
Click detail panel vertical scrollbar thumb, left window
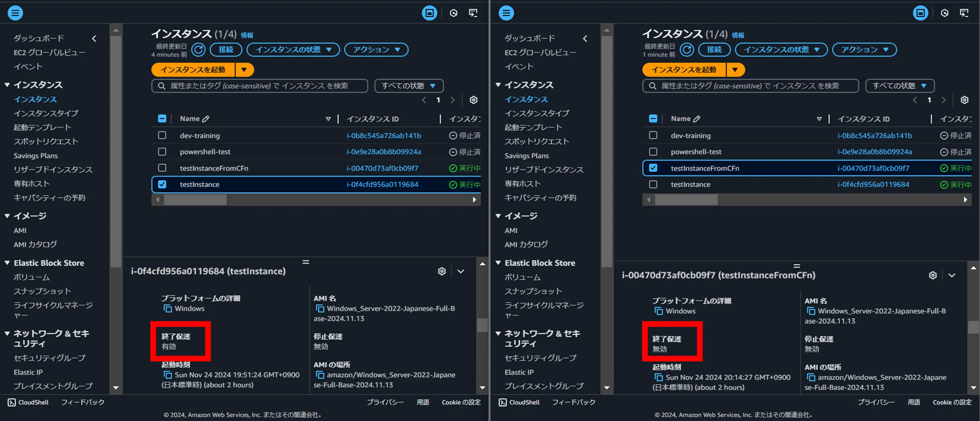coord(482,325)
